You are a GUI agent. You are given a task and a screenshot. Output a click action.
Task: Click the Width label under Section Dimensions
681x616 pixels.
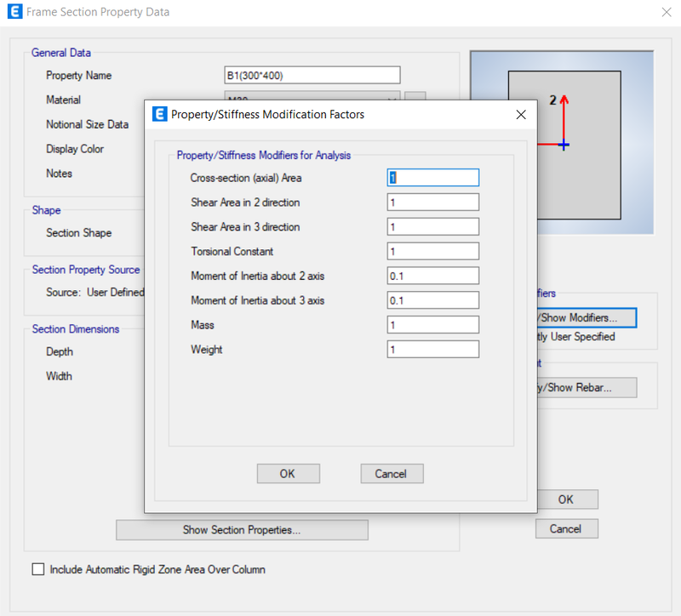[59, 376]
